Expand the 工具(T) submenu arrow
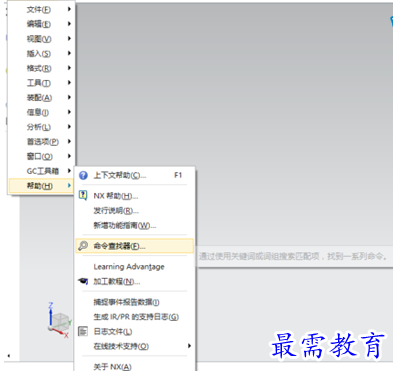This screenshot has height=377, width=393. tap(69, 82)
